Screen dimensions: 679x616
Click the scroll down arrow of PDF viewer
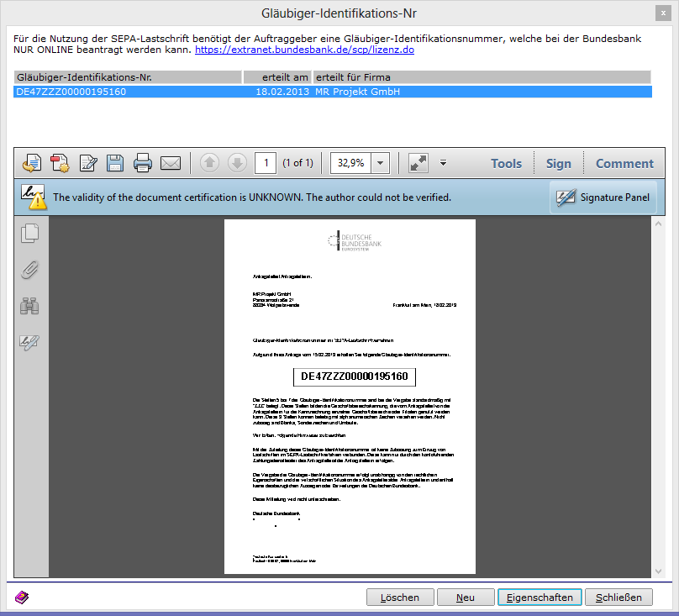(x=658, y=571)
